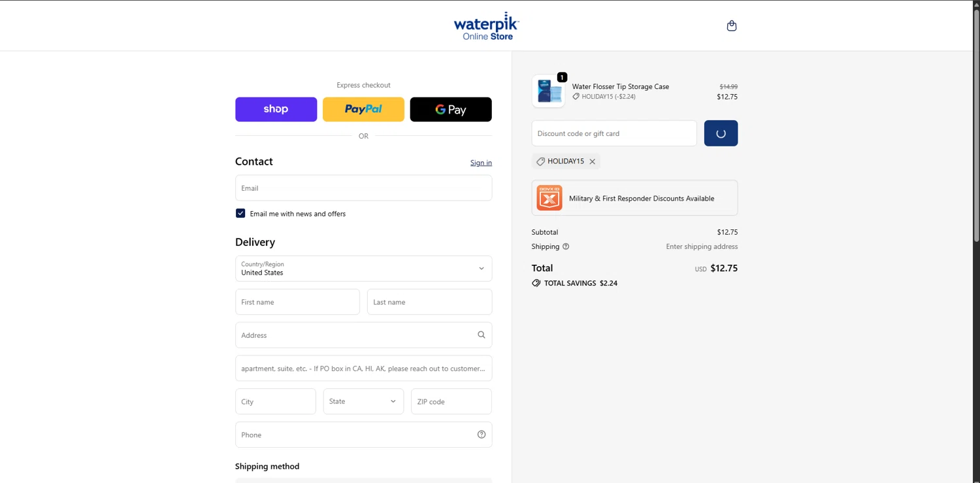
Task: Open the State dropdown
Action: tap(363, 401)
